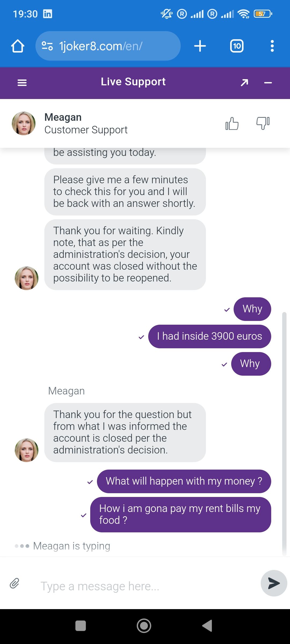290x644 pixels.
Task: Rate Meagan with thumbs up
Action: [x=232, y=124]
